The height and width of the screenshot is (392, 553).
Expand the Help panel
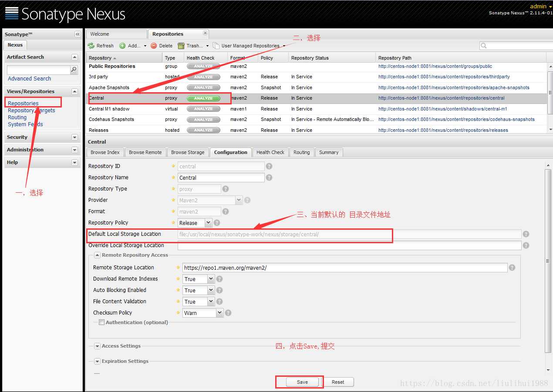click(74, 162)
